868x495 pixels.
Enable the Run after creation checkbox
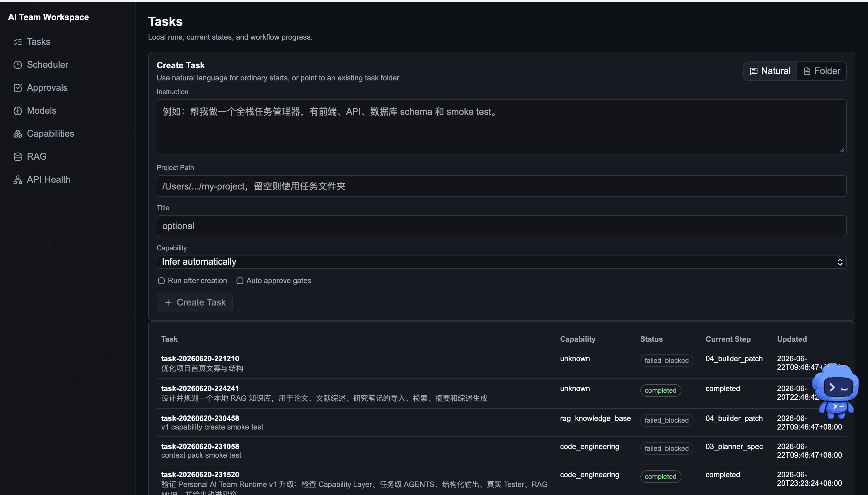click(x=161, y=281)
